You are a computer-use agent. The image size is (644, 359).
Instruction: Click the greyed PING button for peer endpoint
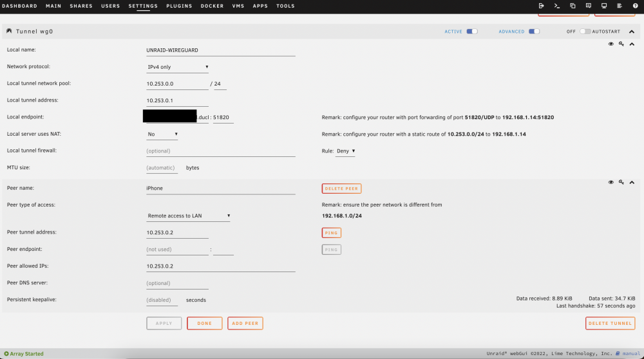(332, 250)
